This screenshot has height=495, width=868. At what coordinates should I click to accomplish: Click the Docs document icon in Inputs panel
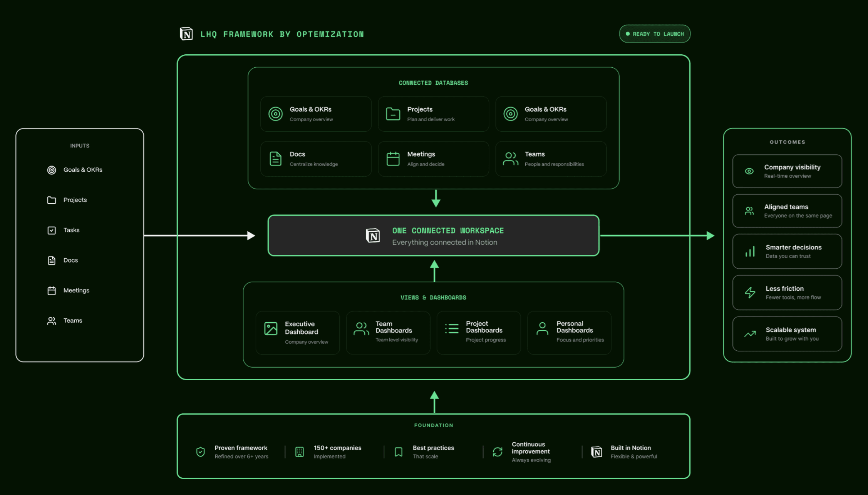[x=52, y=261]
